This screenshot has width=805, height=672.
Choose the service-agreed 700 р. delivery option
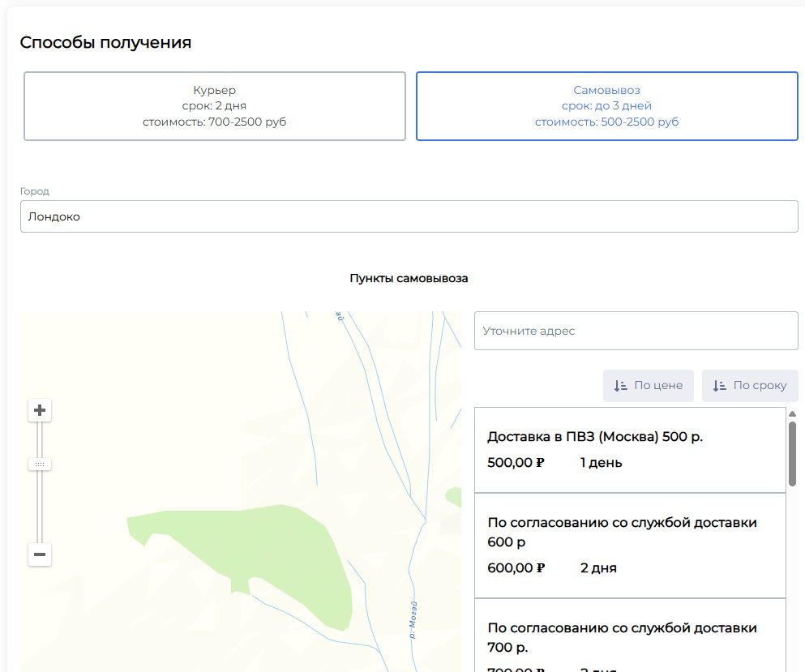(x=631, y=636)
